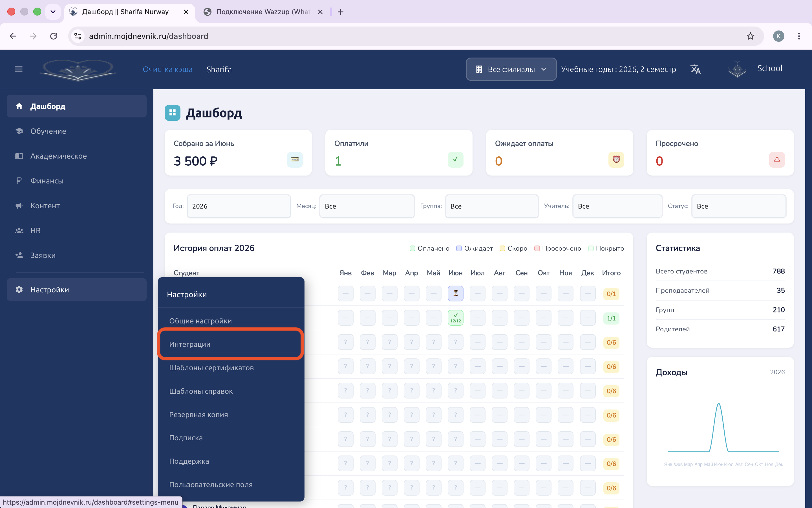Click the Ожидает legend marker
Viewport: 812px width, 508px height.
click(x=459, y=248)
